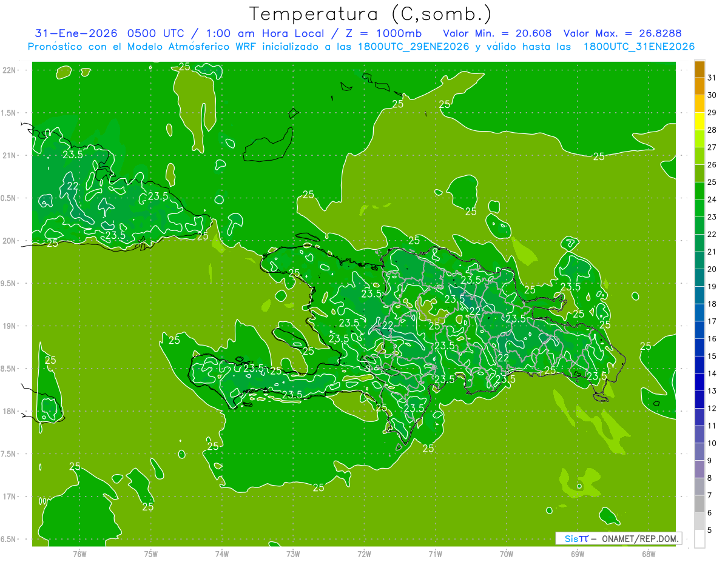Viewport: 728px width, 562px height.
Task: Click the '71W' longitude axis label
Action: coord(435,554)
